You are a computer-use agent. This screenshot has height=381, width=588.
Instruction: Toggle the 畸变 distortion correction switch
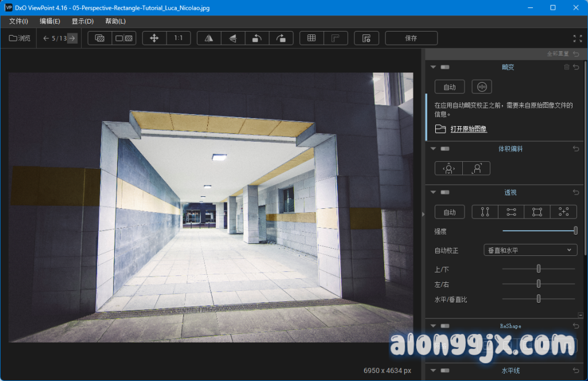(445, 67)
